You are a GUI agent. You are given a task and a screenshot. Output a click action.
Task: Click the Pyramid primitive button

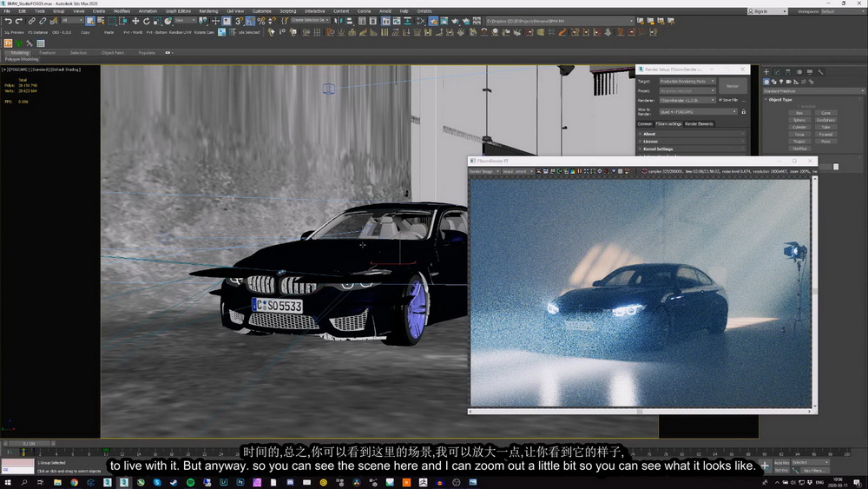tap(825, 135)
